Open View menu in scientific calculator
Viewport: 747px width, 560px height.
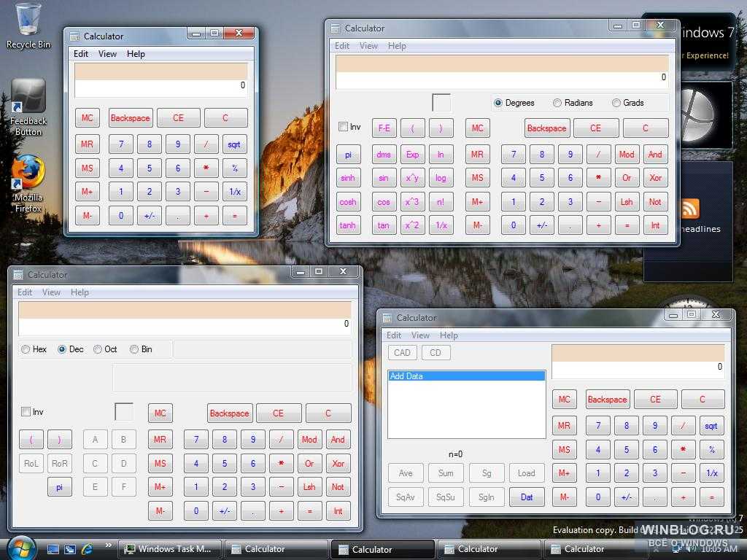(368, 46)
